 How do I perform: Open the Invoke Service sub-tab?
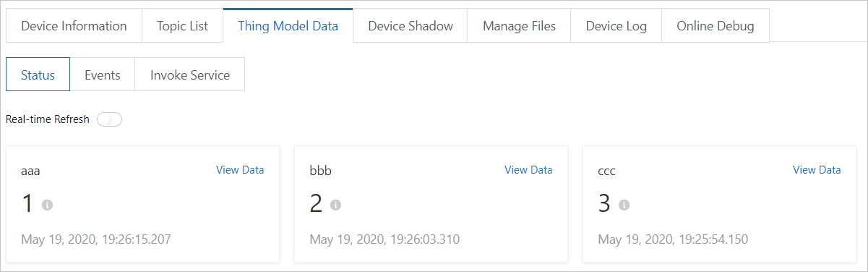(x=190, y=75)
